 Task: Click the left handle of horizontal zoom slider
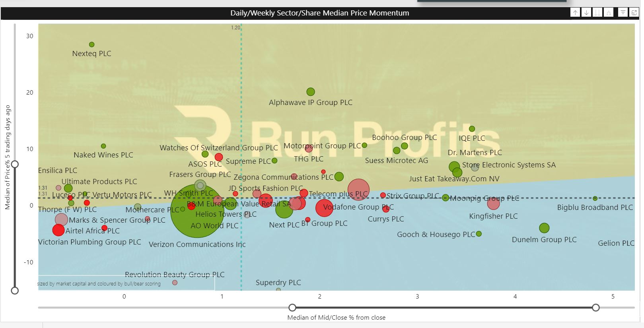point(292,307)
